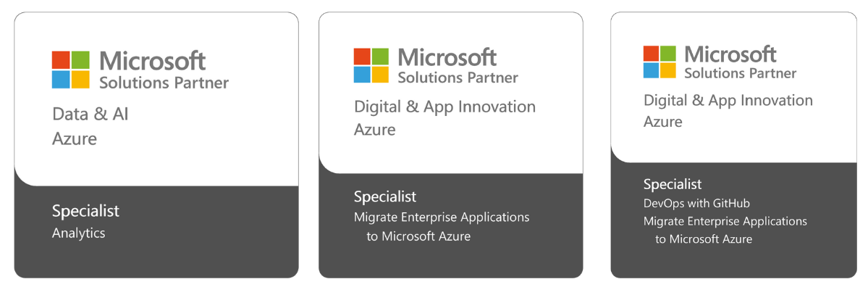Click 'to Microsoft Azure' line on middle badge
Image resolution: width=868 pixels, height=287 pixels.
pyautogui.click(x=418, y=236)
